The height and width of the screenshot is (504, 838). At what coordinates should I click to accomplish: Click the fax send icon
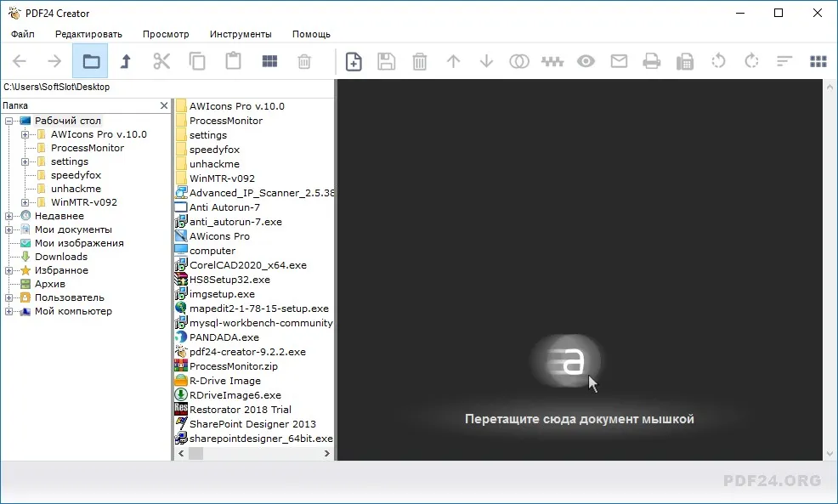[x=685, y=61]
